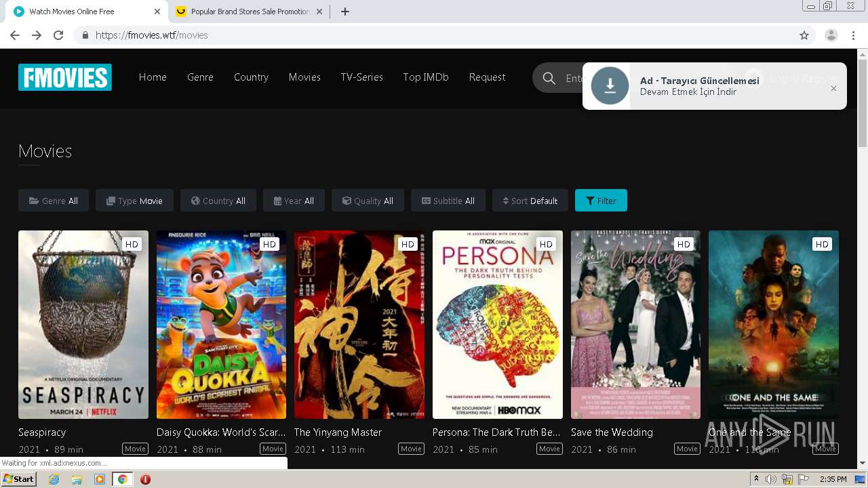Screen dimensions: 868x488
Task: Open the Seaspiracy poster
Action: click(x=83, y=325)
